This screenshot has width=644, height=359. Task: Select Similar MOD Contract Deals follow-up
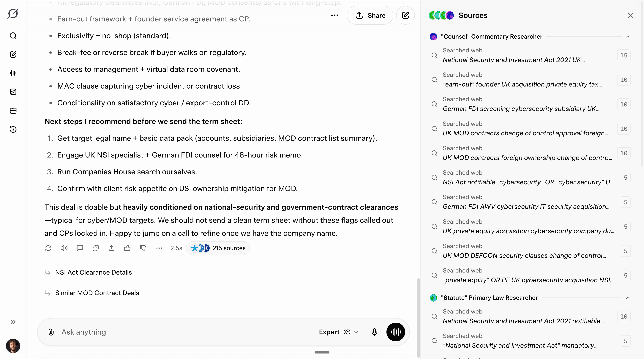(97, 293)
